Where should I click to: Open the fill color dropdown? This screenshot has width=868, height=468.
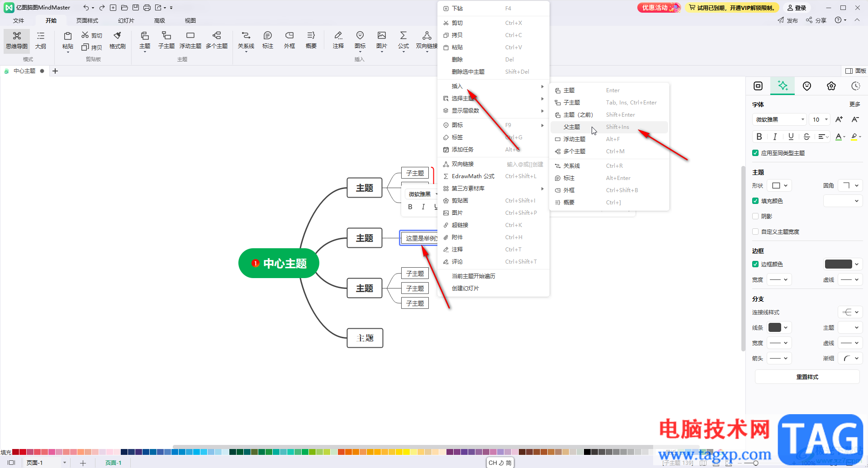tap(843, 201)
